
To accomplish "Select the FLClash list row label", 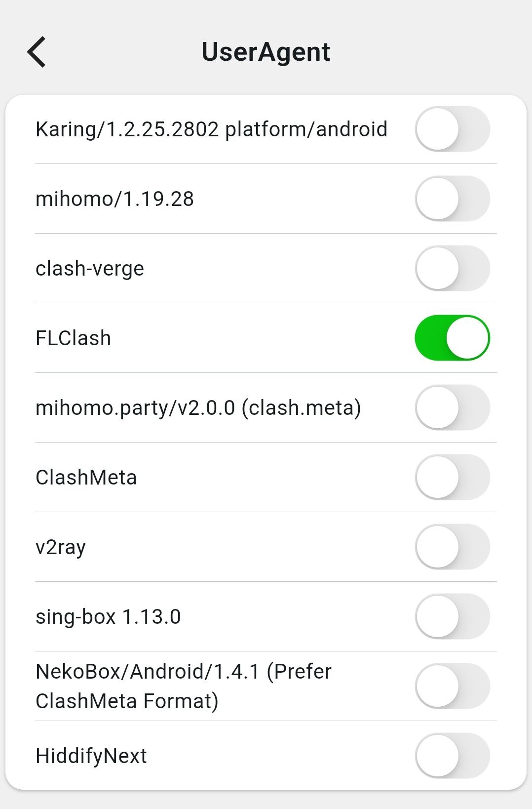I will pos(74,338).
